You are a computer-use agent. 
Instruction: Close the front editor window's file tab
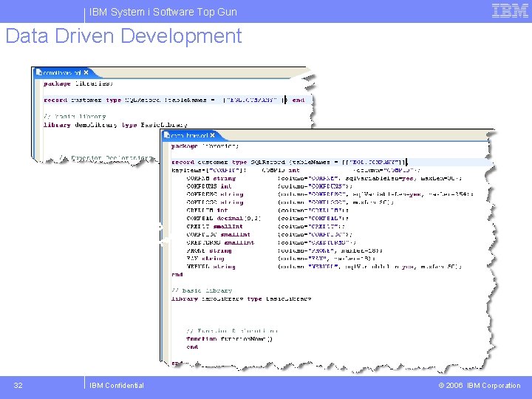(212, 135)
